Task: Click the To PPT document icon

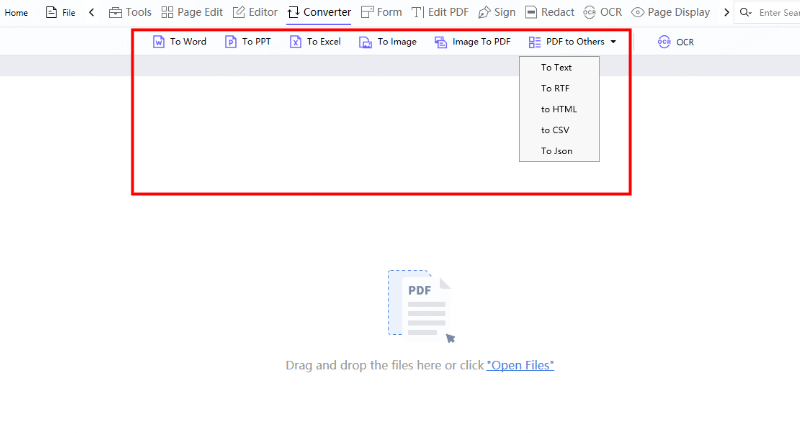Action: 231,42
